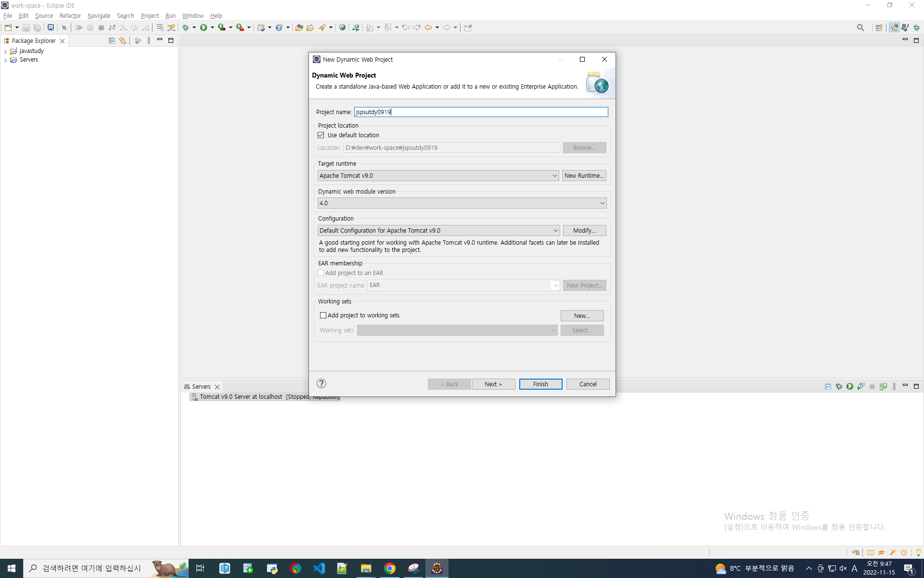
Task: Click the help question mark icon
Action: click(321, 383)
